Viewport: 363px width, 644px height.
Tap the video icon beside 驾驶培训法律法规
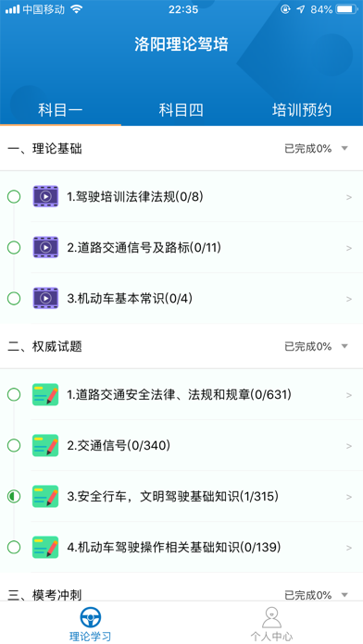click(x=45, y=197)
